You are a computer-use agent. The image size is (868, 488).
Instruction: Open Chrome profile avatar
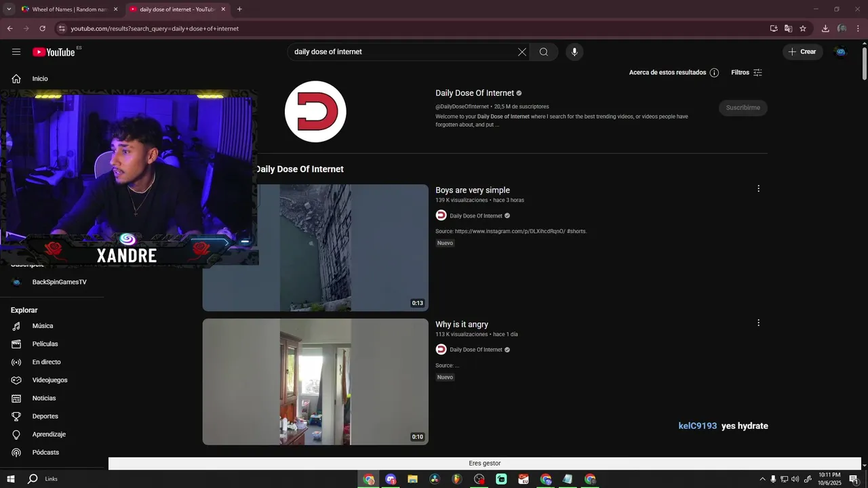[842, 28]
